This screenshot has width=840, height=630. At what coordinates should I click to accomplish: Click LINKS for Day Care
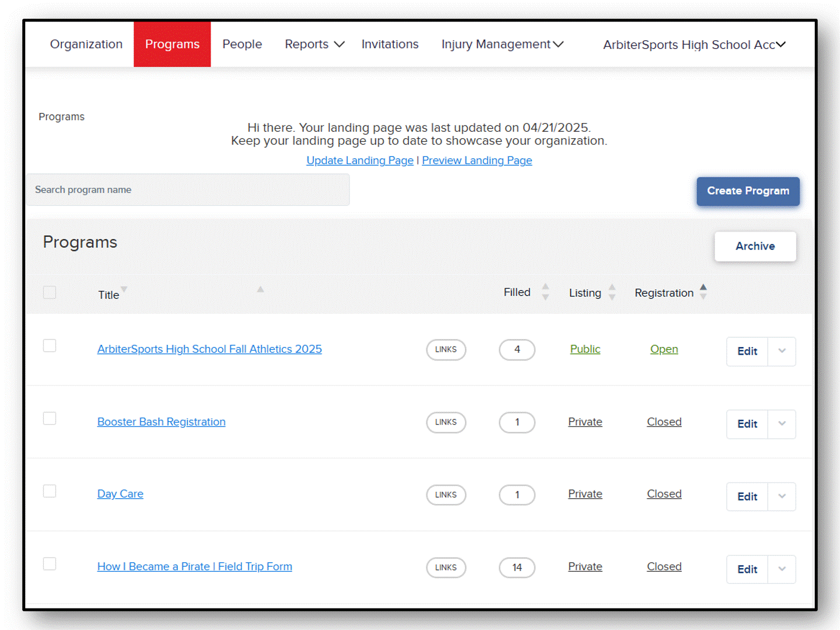[x=446, y=495]
